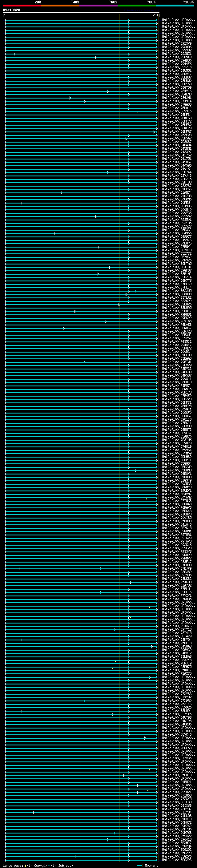This screenshot has height=868, width=197.
Task: Open hit UniRef100_Q45NN1
Action: [x=177, y=148]
